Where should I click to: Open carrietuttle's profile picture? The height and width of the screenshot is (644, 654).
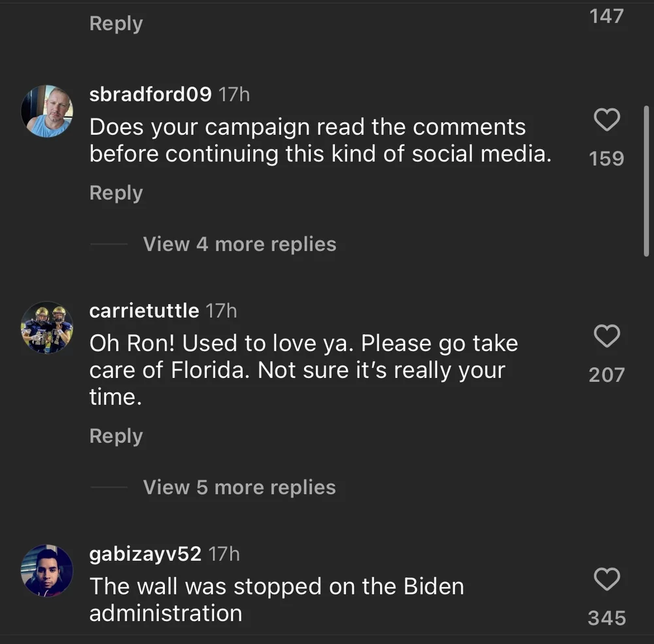tap(47, 328)
